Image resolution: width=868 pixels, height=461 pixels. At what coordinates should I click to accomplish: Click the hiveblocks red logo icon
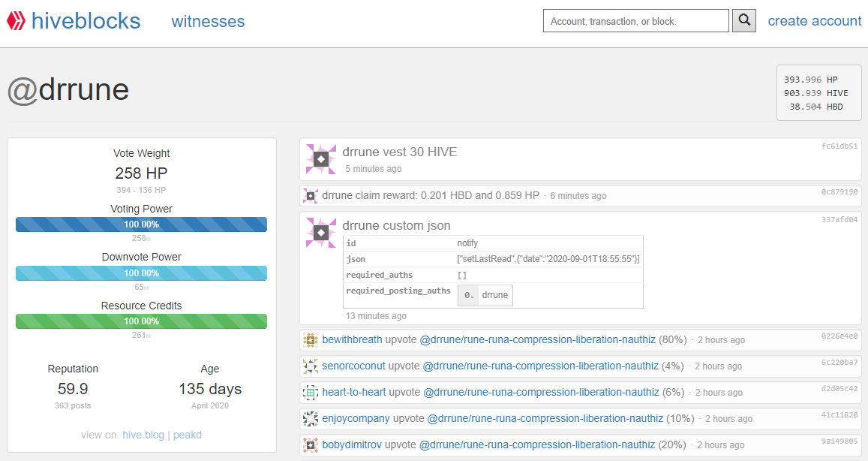click(16, 21)
